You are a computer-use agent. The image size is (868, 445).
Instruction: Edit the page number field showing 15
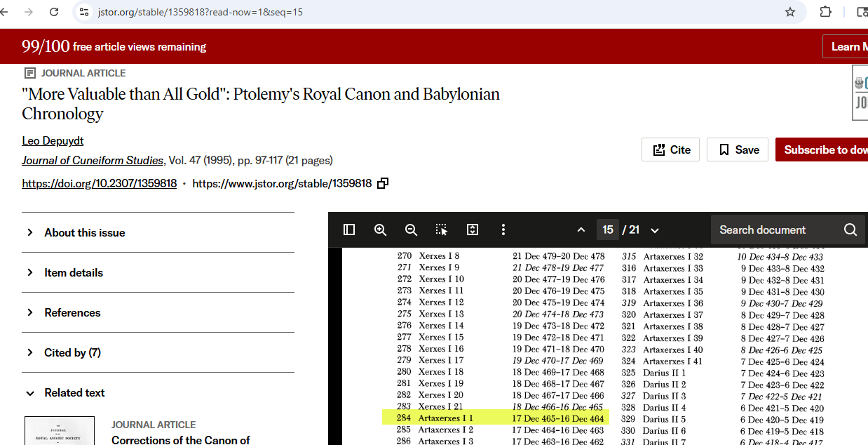click(608, 230)
